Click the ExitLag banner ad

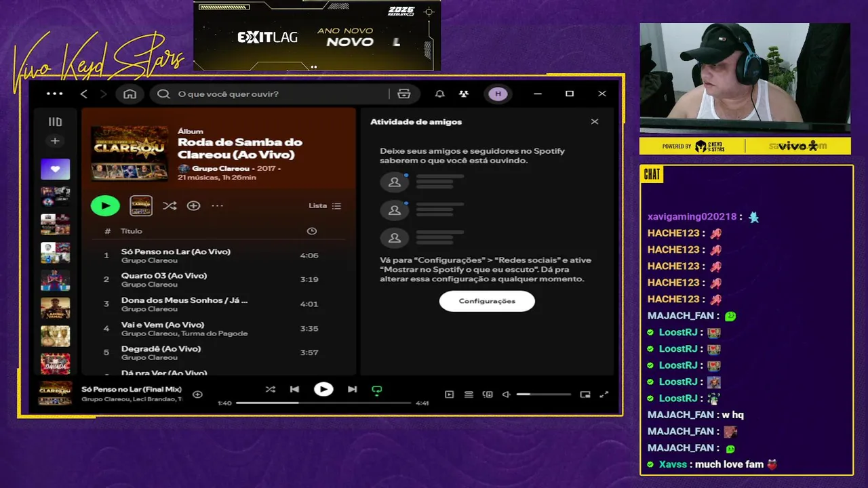tap(317, 35)
